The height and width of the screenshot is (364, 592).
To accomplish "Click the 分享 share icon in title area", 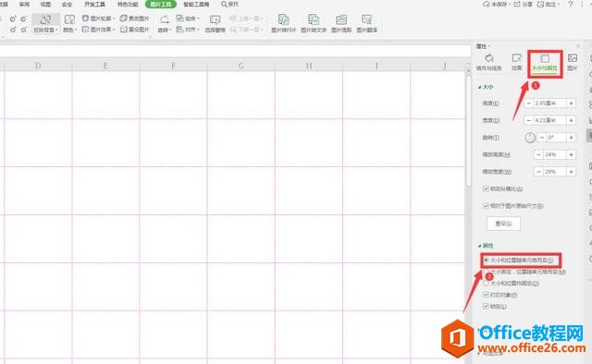I will pyautogui.click(x=516, y=4).
